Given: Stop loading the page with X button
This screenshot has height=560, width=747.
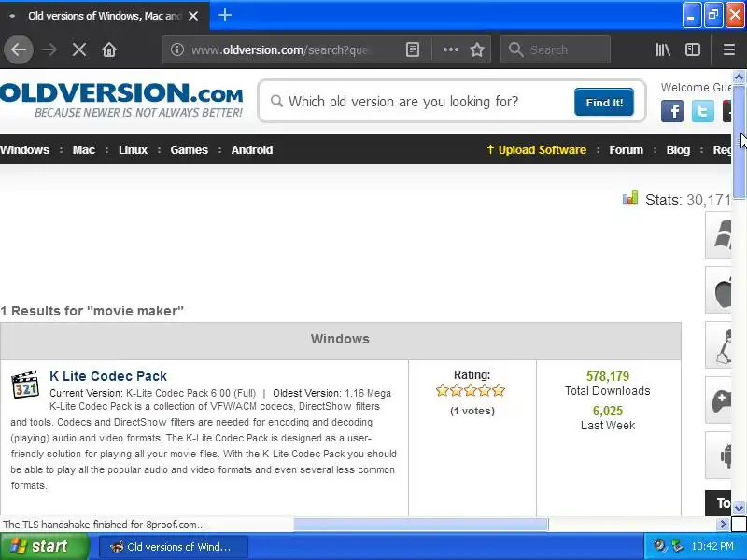Looking at the screenshot, I should [79, 49].
